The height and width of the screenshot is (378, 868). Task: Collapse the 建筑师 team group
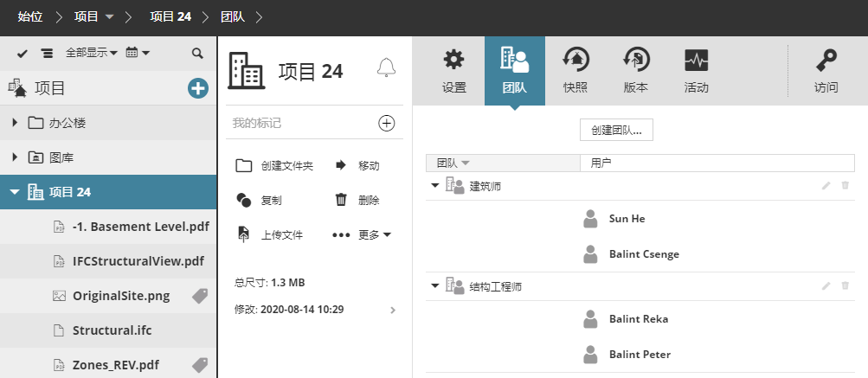tap(435, 186)
